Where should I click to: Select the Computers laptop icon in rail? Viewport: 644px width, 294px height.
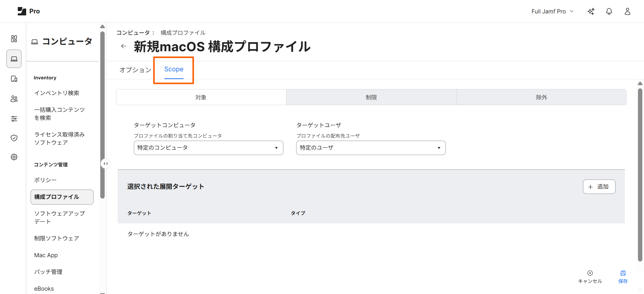(14, 59)
